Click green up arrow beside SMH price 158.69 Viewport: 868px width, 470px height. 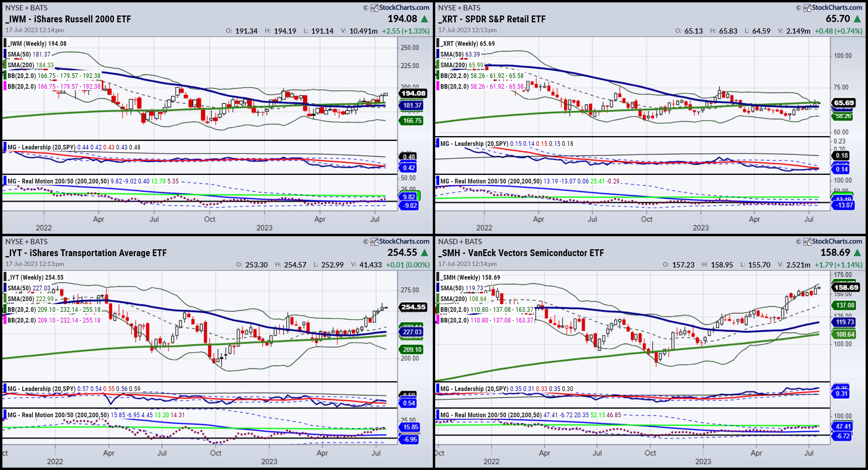click(858, 253)
